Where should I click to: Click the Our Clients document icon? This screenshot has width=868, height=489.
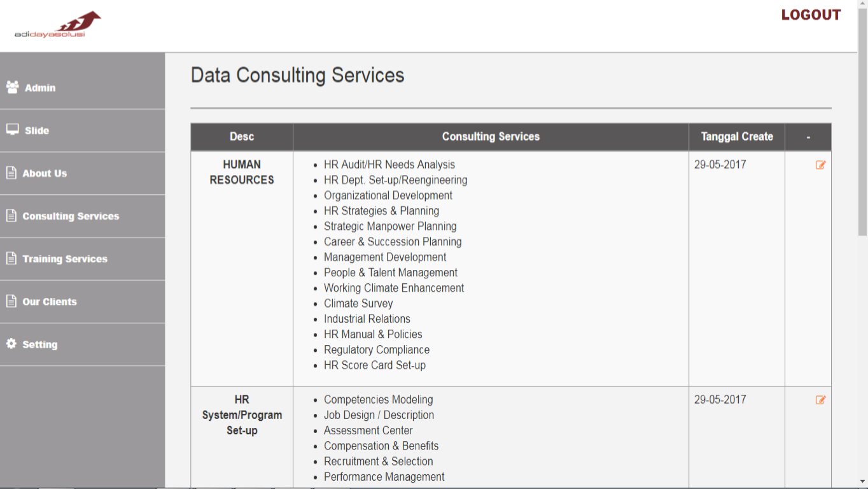coord(11,301)
